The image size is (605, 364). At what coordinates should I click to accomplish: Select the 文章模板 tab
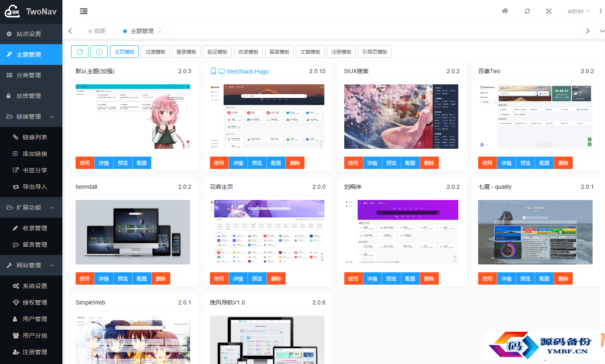point(310,52)
